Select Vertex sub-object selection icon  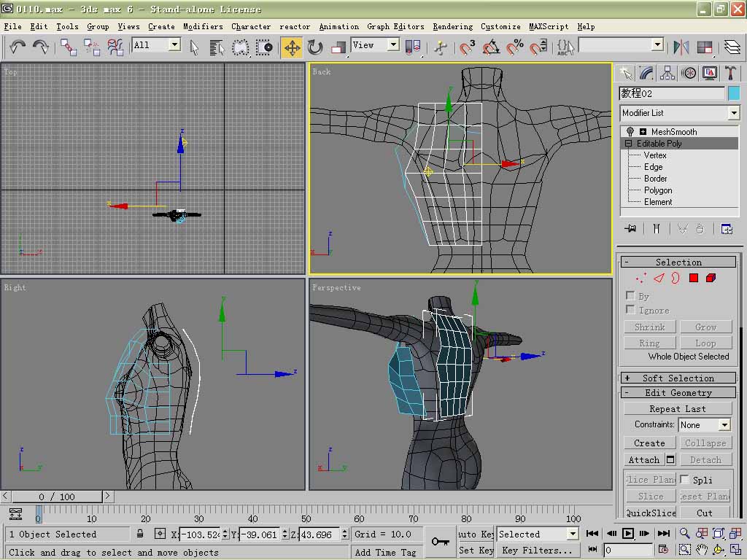coord(641,278)
